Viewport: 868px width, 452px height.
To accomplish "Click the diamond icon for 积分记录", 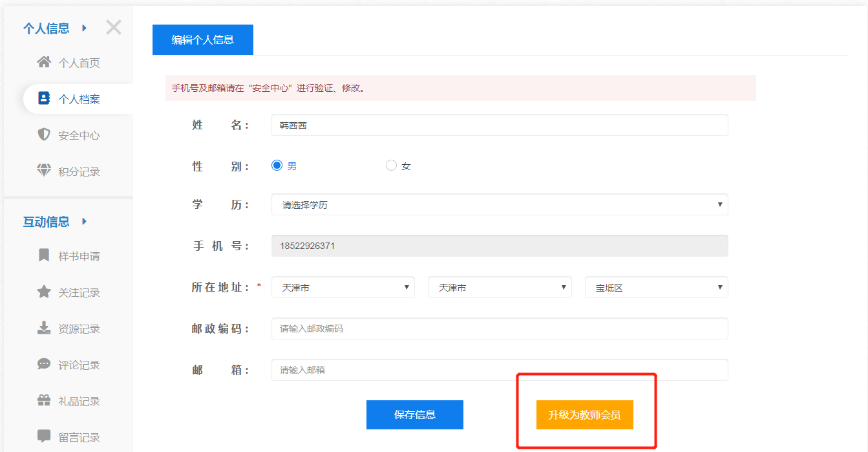I will 43,171.
